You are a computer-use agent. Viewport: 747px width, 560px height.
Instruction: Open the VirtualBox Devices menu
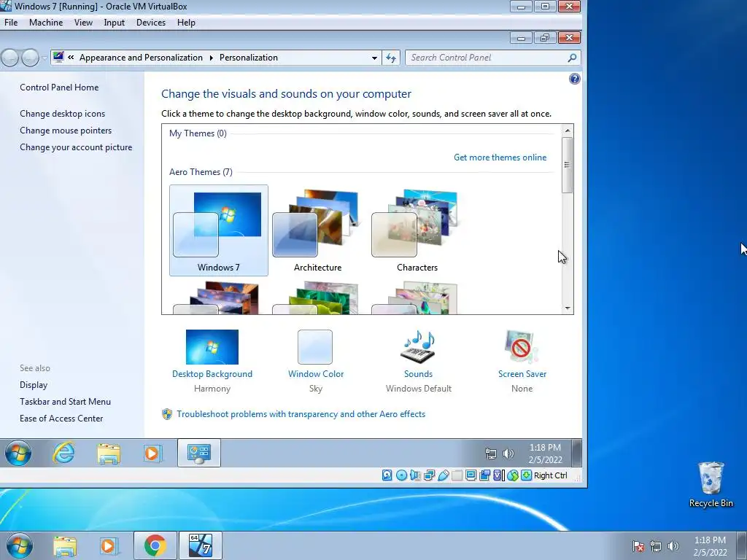151,23
